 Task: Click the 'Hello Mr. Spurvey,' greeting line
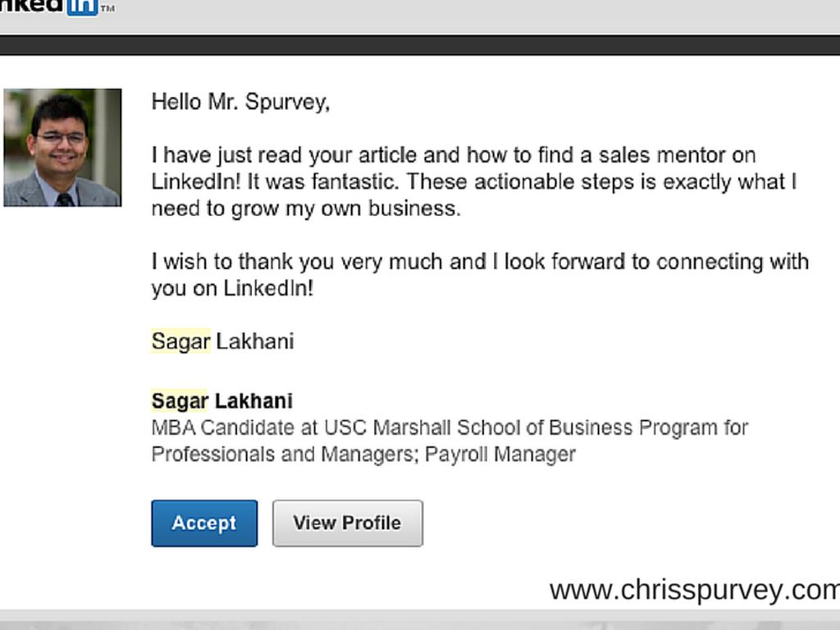[240, 103]
